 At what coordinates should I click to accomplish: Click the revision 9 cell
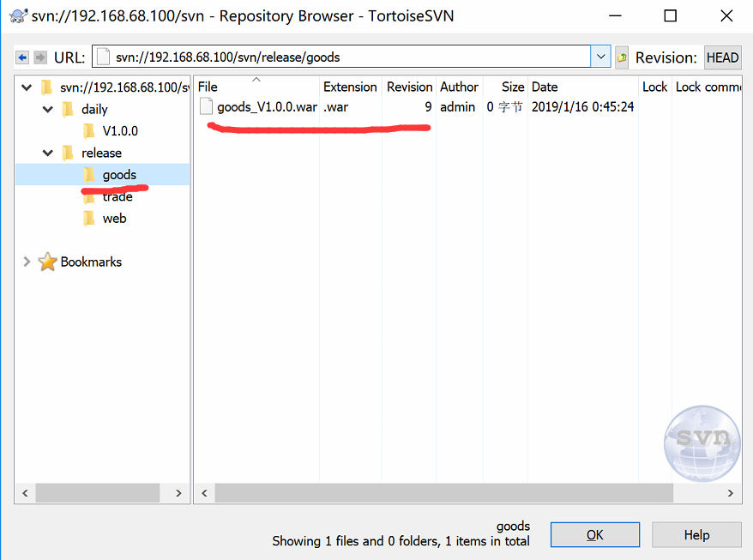click(428, 106)
